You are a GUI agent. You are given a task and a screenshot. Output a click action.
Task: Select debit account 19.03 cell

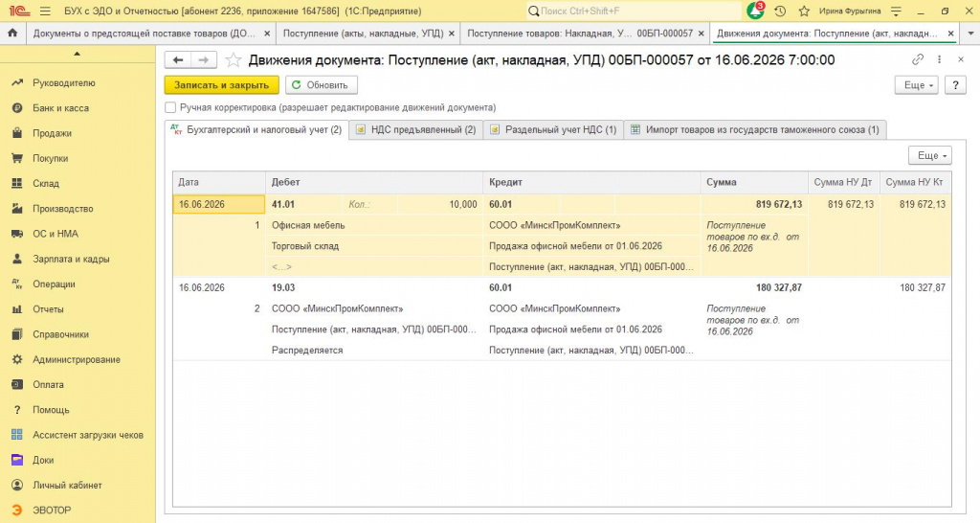pyautogui.click(x=283, y=287)
